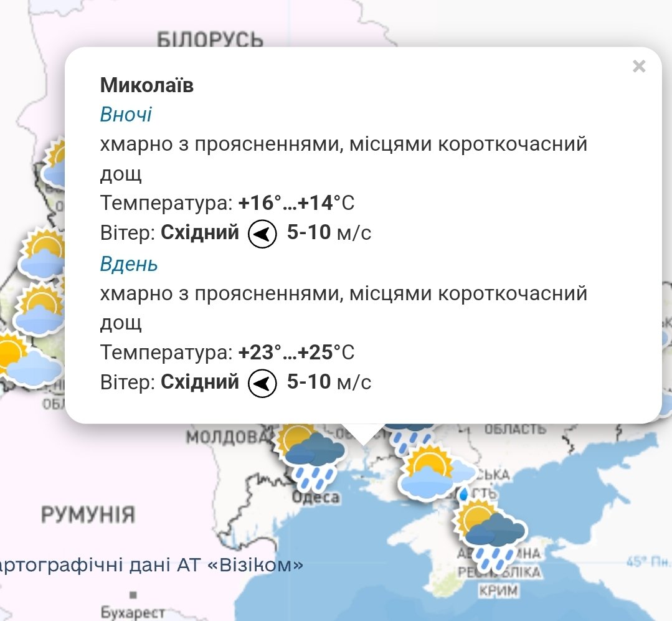This screenshot has width=672, height=621.
Task: Click wind direction arrow in Вдень forecast
Action: tap(262, 383)
